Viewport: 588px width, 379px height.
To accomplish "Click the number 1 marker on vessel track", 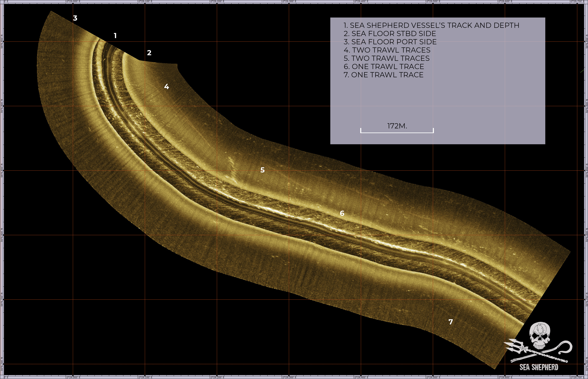I will coord(115,36).
